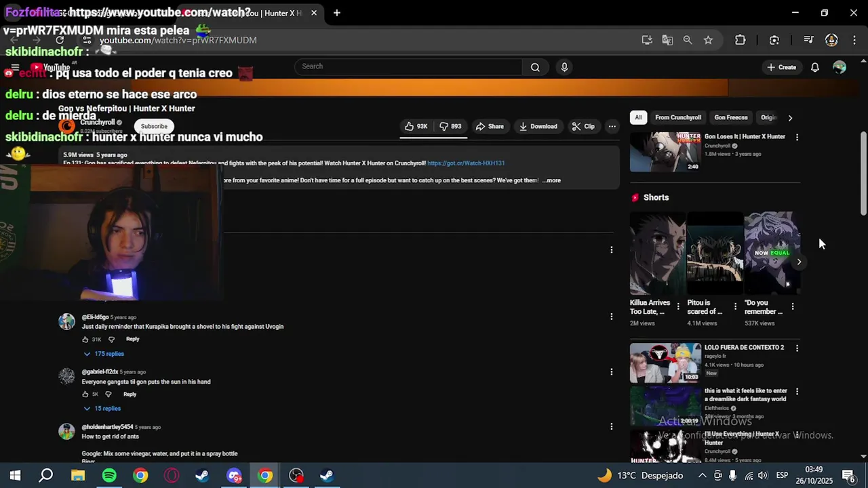Reply to Eli-ld6go's comment
Screen dimensions: 868x488
(x=132, y=339)
